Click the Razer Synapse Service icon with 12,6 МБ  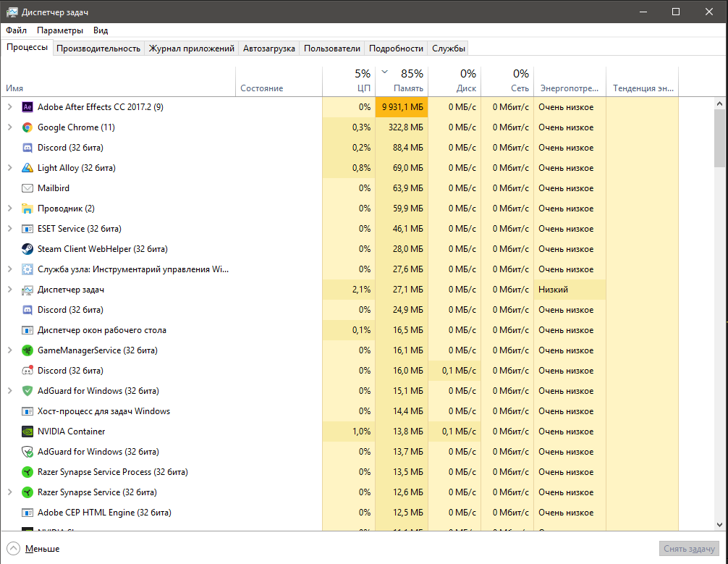point(27,492)
